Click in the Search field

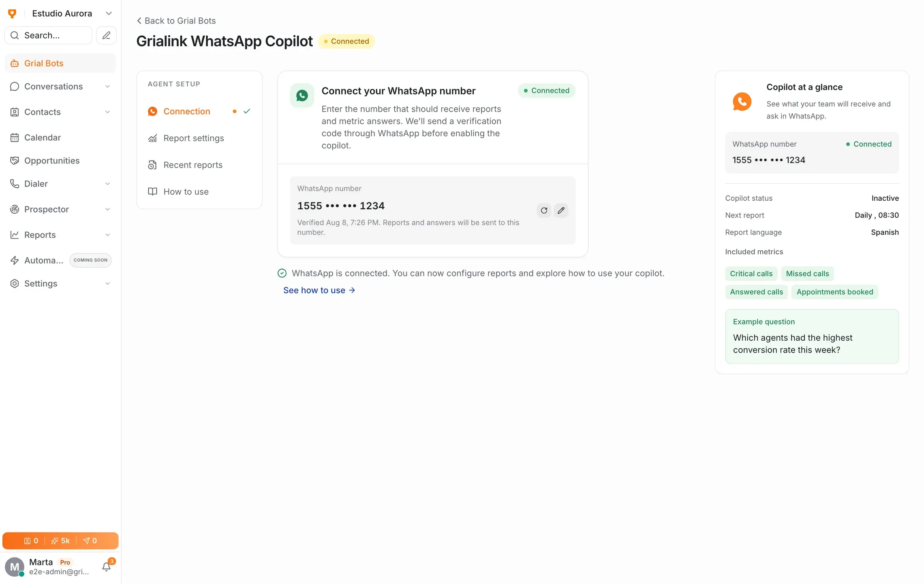click(48, 35)
